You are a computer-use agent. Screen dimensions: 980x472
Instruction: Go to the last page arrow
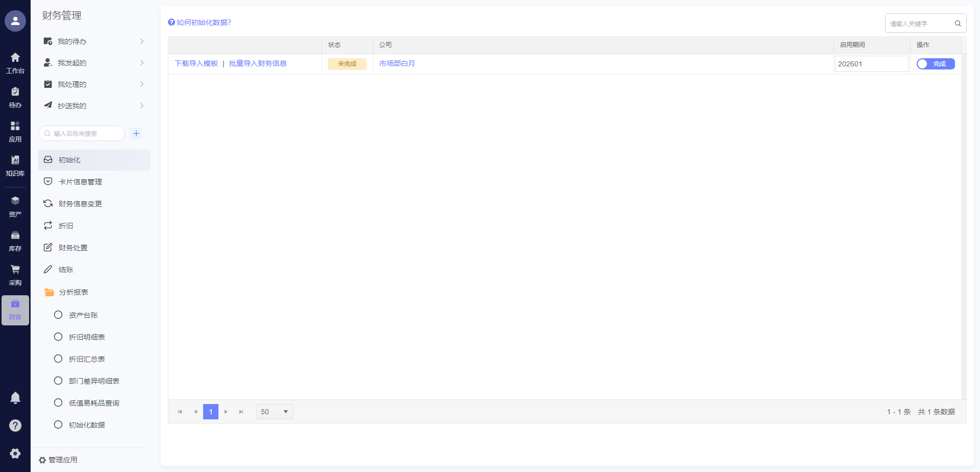tap(241, 412)
